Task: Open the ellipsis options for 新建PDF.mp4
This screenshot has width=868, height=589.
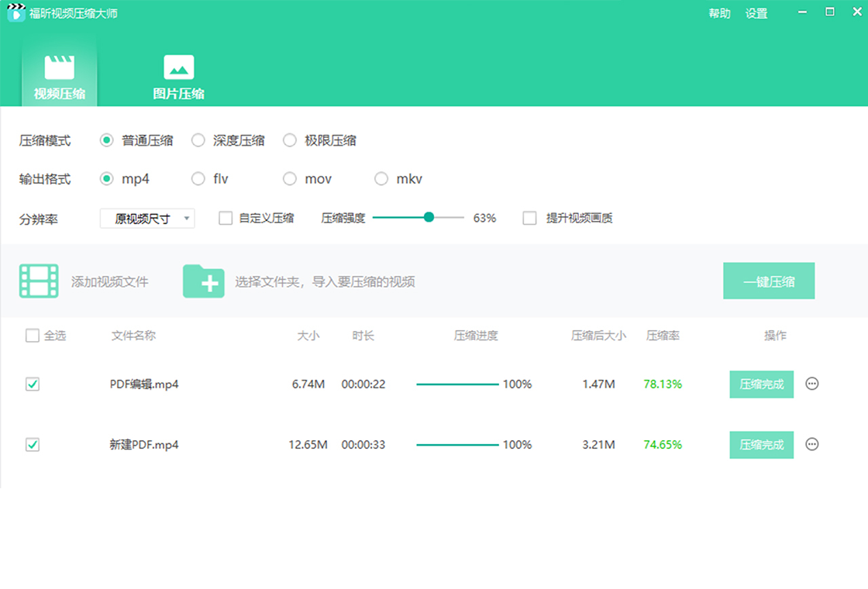Action: 812,444
